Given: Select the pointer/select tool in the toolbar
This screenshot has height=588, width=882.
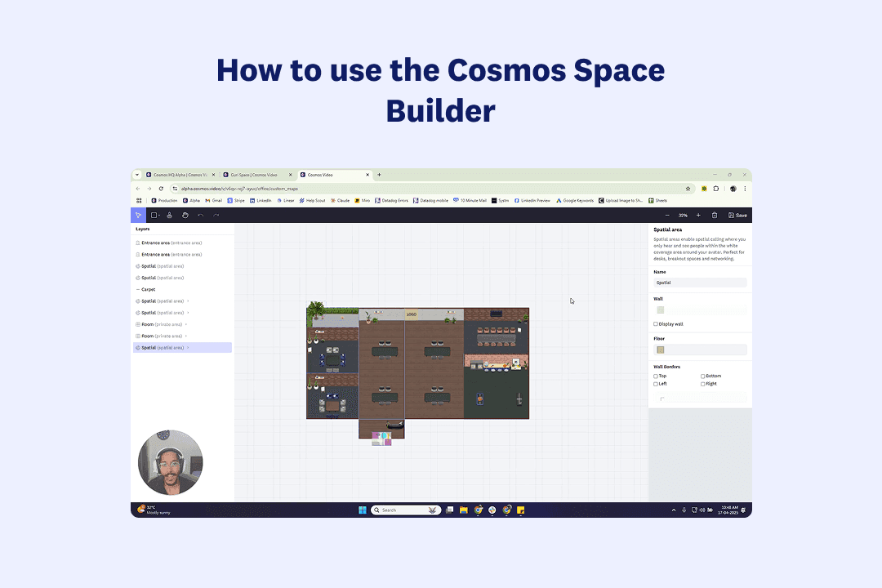Looking at the screenshot, I should [x=138, y=215].
